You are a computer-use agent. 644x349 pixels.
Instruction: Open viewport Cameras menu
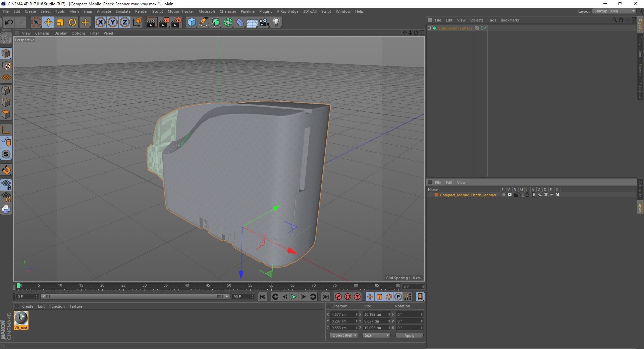(42, 33)
